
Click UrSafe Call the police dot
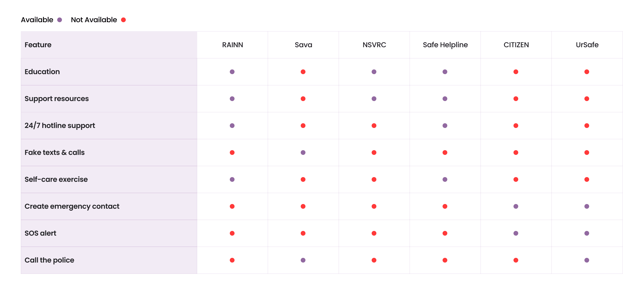(587, 260)
